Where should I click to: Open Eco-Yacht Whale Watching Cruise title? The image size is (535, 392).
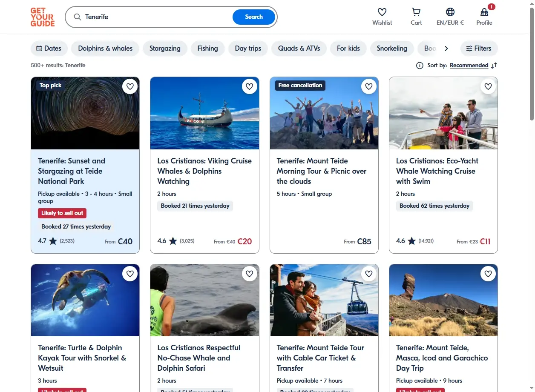coord(437,171)
